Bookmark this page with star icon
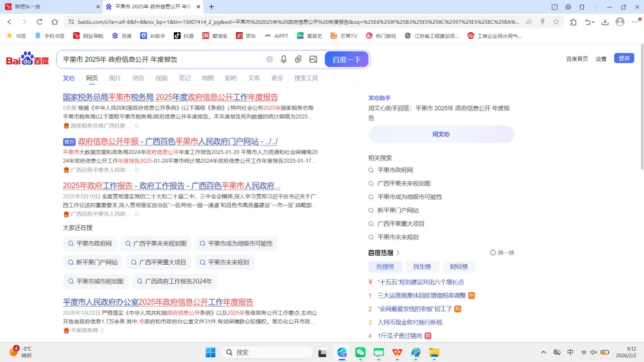Image resolution: width=644 pixels, height=362 pixels. point(556,22)
